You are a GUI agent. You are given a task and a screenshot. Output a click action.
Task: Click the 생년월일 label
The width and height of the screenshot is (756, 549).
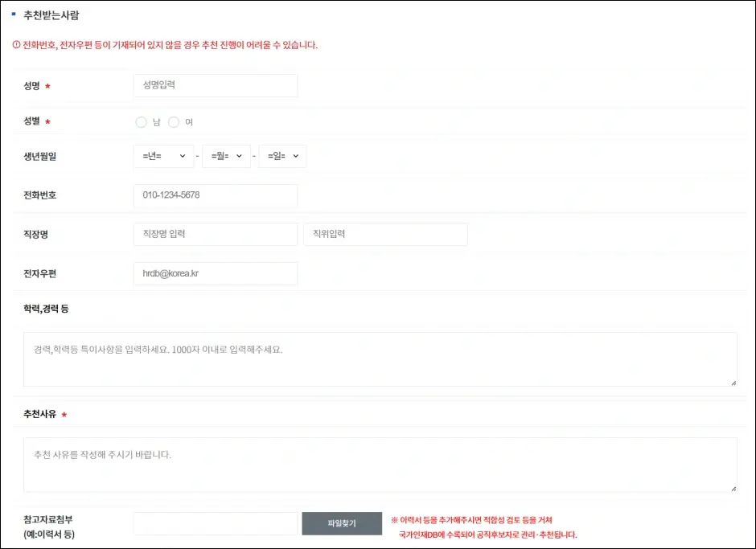[40, 156]
